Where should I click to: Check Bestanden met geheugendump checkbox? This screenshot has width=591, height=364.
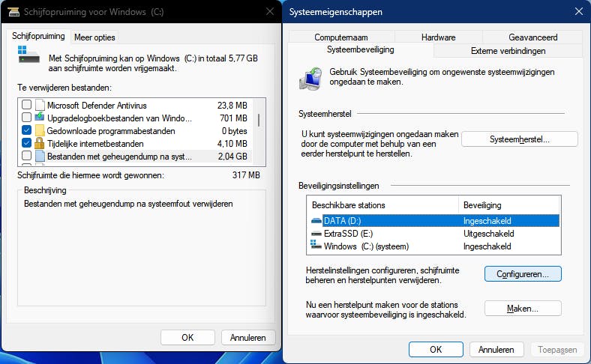(26, 155)
